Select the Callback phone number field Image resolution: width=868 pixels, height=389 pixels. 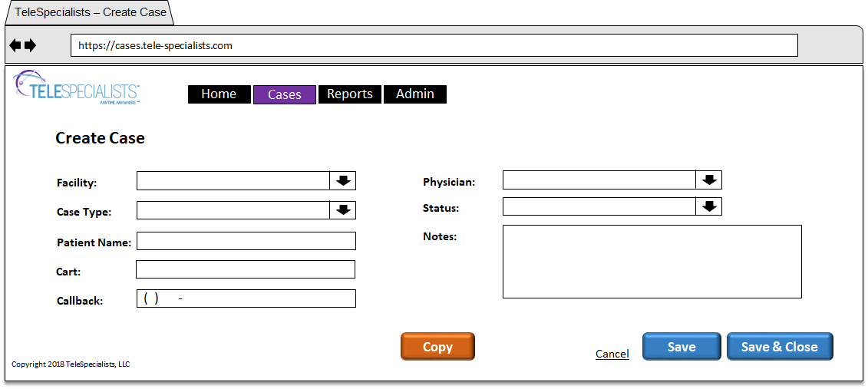click(246, 298)
